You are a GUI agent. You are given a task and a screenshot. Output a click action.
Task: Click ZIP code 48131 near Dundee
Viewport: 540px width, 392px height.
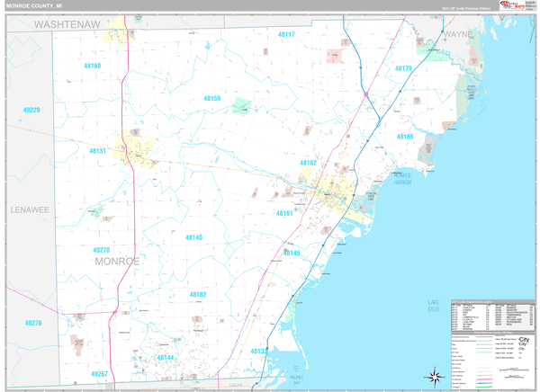click(97, 151)
